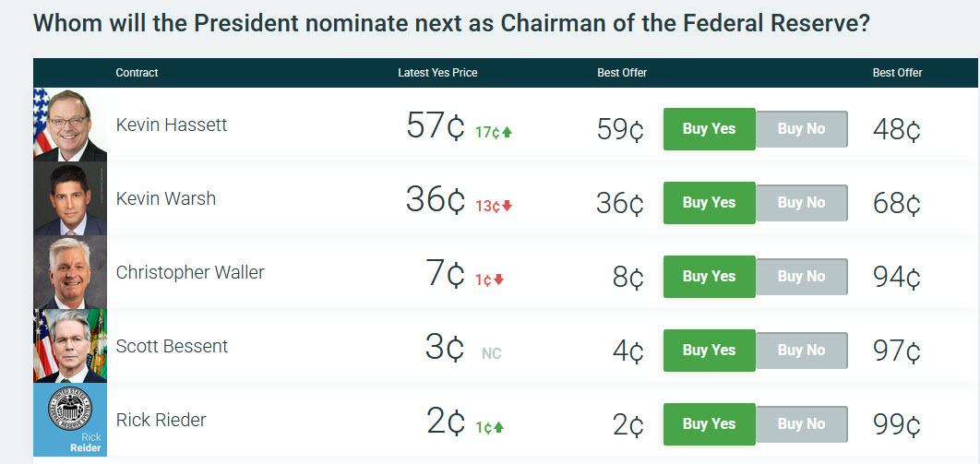980x464 pixels.
Task: Click Scott Bessent's portrait photo
Action: tap(70, 347)
